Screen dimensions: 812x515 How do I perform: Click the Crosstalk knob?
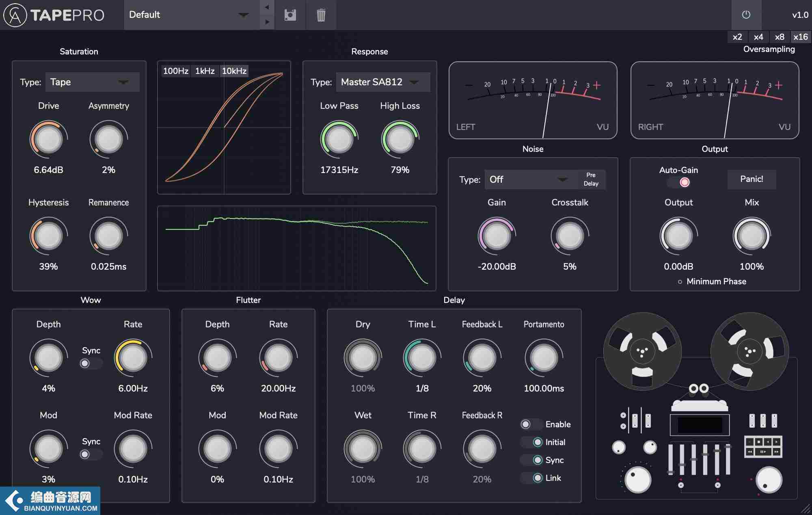[x=570, y=236]
